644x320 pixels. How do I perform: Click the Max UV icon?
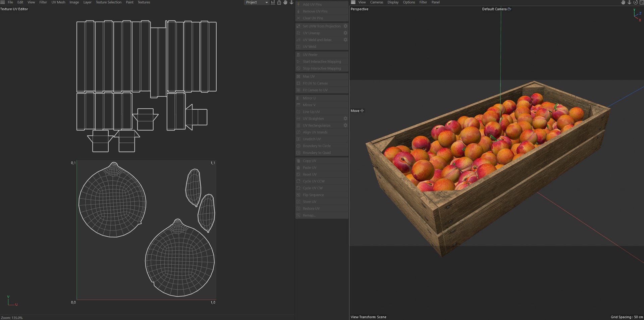click(298, 76)
